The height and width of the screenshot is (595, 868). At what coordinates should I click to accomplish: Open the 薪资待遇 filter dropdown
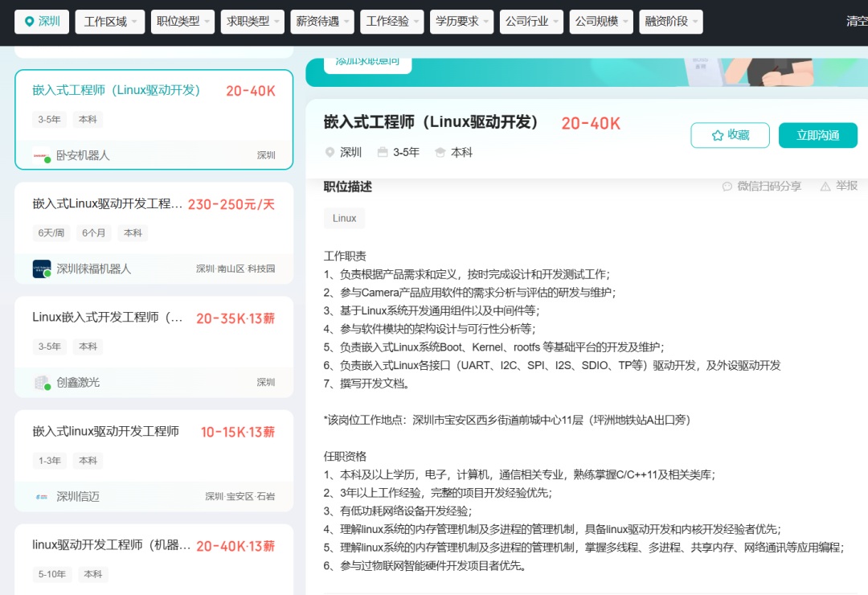tap(321, 22)
